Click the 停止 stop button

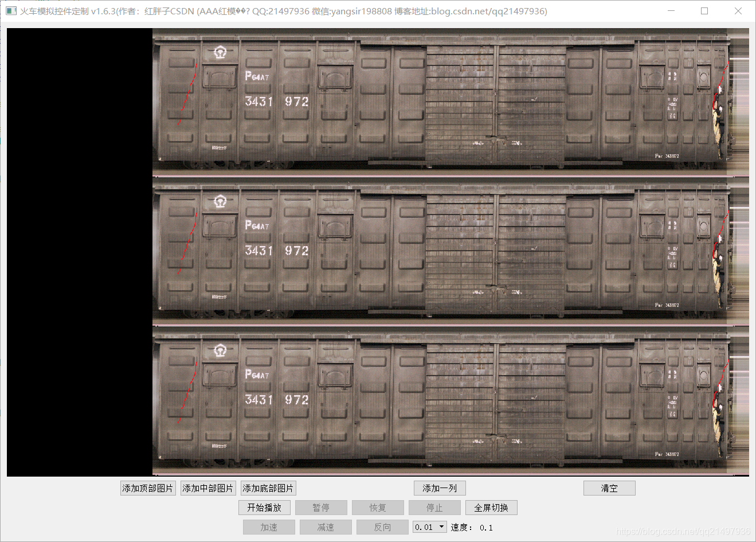point(434,508)
